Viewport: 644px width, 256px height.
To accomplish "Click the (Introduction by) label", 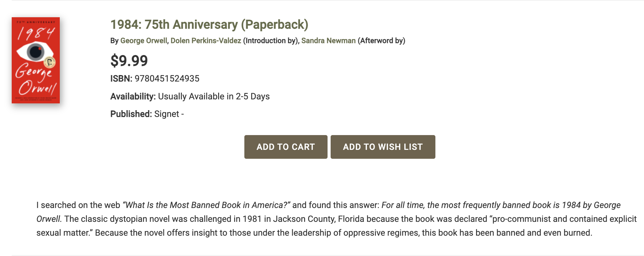I will [x=270, y=41].
